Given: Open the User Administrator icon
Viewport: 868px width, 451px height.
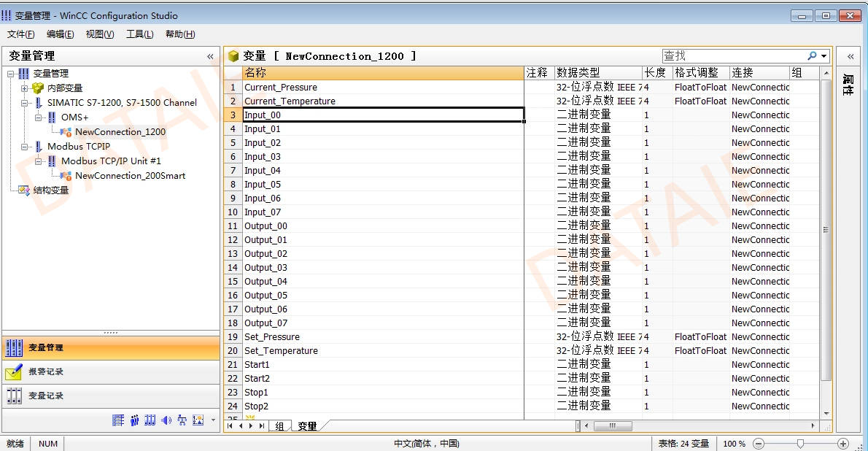Looking at the screenshot, I should point(134,420).
